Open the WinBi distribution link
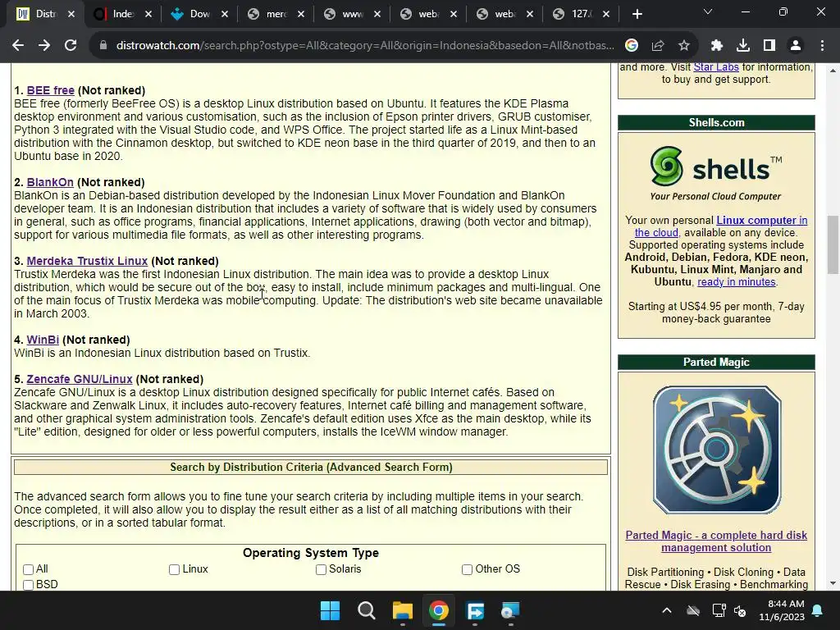Screen dimensions: 840x630 pos(43,340)
